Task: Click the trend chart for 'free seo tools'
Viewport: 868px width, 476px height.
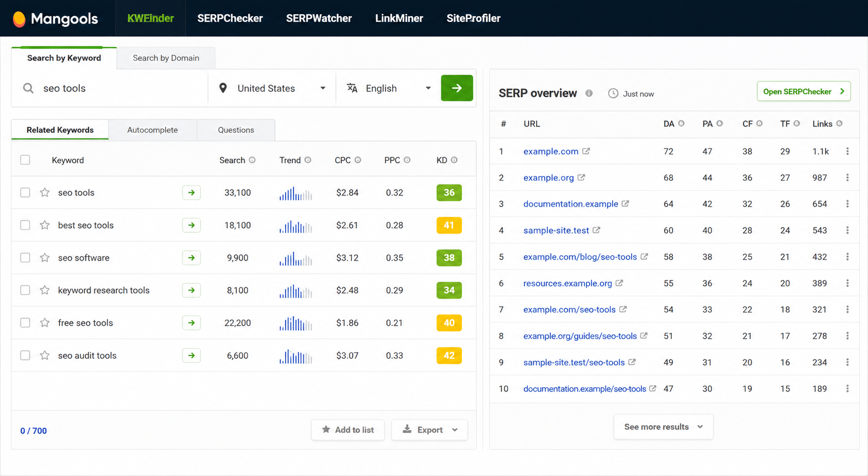Action: (x=296, y=323)
